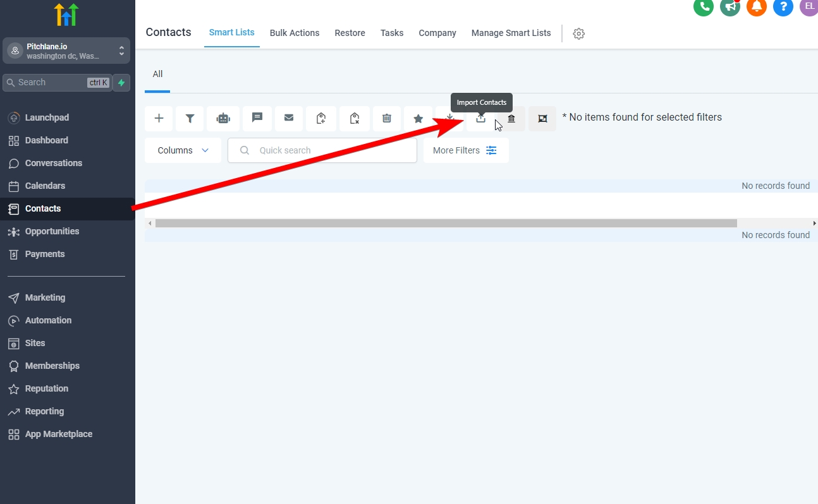Open the pipeline filter funnel icon
The height and width of the screenshot is (504, 818).
point(190,119)
